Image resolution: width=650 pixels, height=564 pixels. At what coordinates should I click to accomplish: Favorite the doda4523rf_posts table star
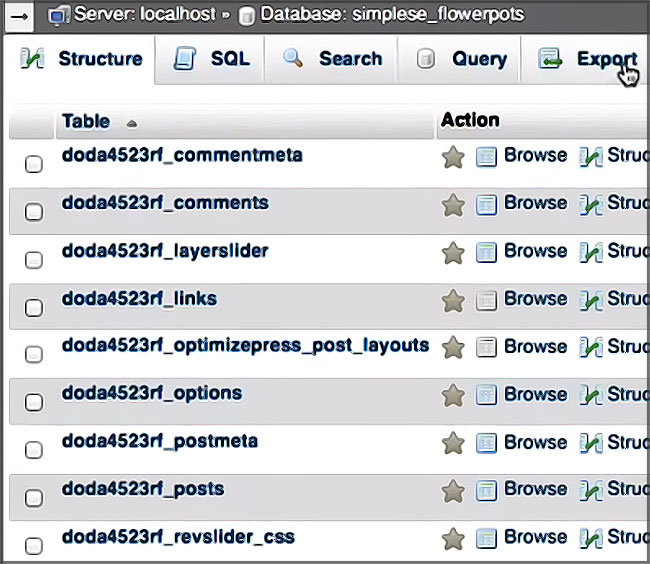coord(453,491)
